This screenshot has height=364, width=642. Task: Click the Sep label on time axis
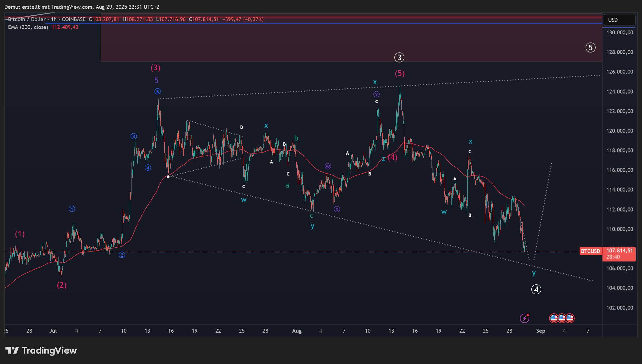(x=540, y=331)
